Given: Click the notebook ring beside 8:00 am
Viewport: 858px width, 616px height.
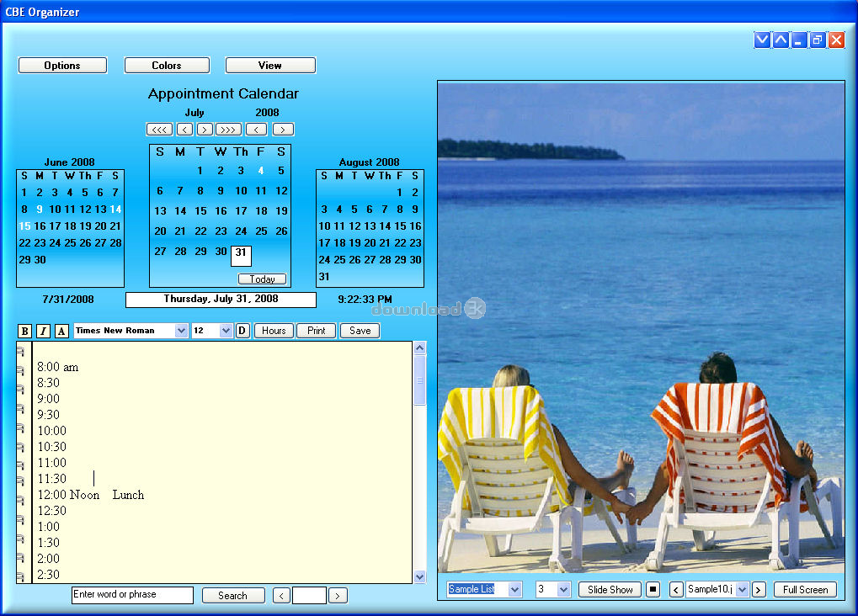Looking at the screenshot, I should pos(21,370).
